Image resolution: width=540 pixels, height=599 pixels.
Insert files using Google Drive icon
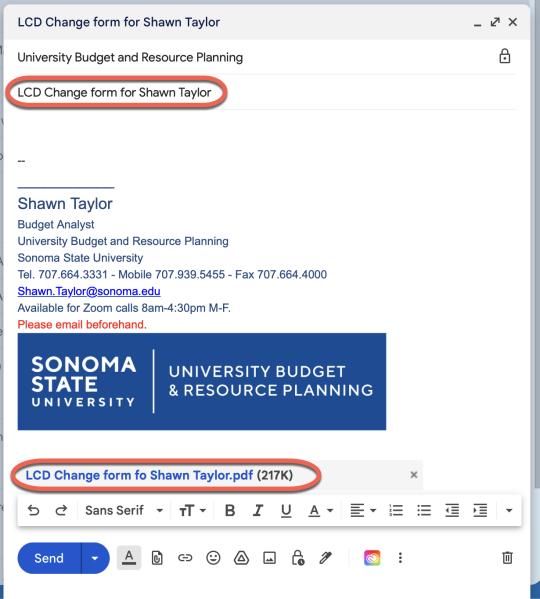point(241,558)
